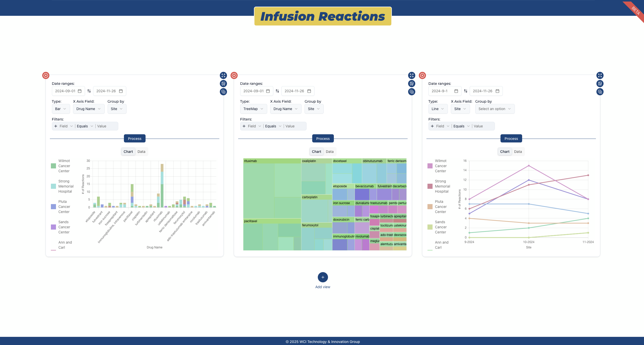Select Chart tab in Bar view

click(x=128, y=152)
